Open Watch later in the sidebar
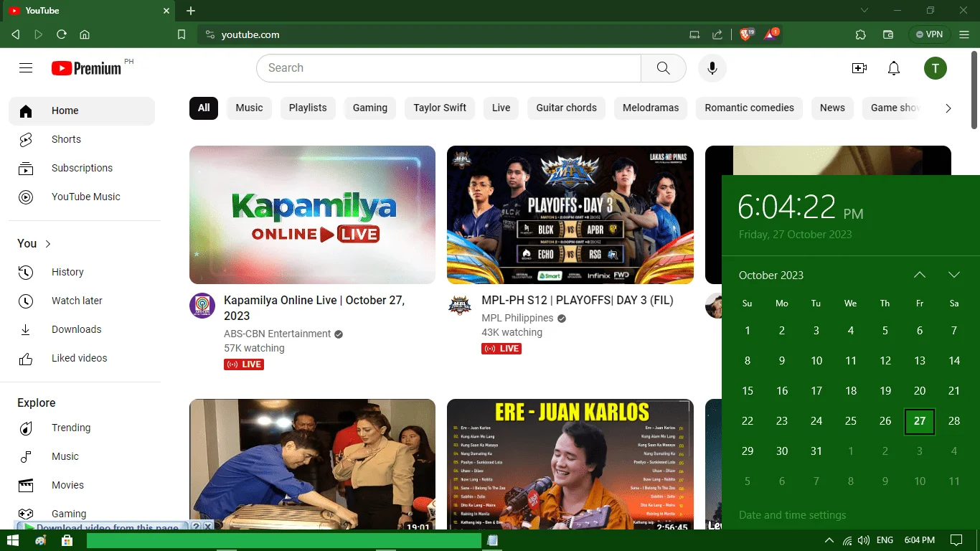 pyautogui.click(x=82, y=301)
